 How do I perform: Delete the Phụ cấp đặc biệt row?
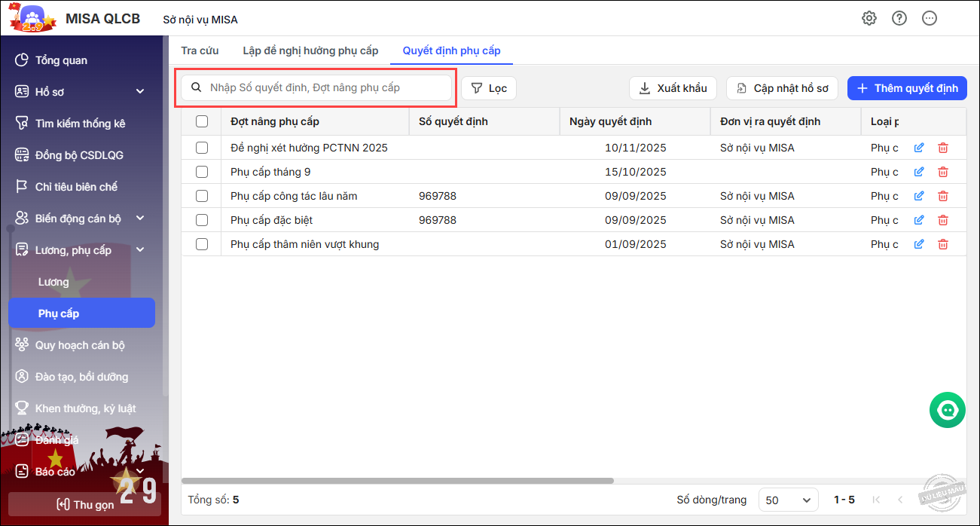point(943,220)
